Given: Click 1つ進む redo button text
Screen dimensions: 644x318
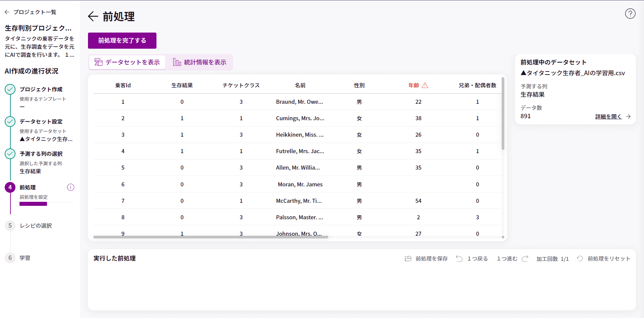Looking at the screenshot, I should coord(507,259).
